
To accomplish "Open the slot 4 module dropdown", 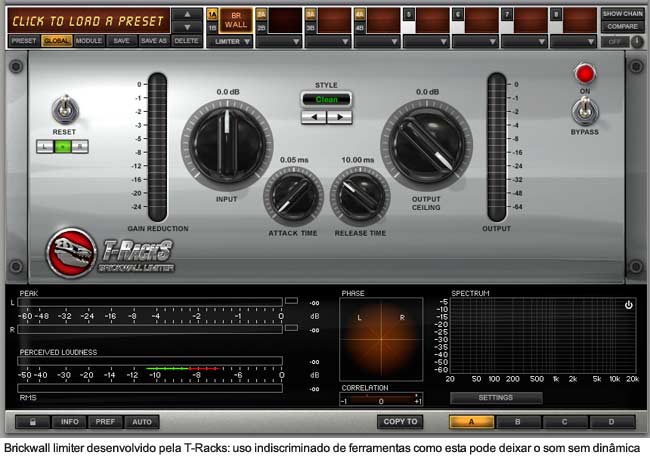I will click(x=377, y=41).
